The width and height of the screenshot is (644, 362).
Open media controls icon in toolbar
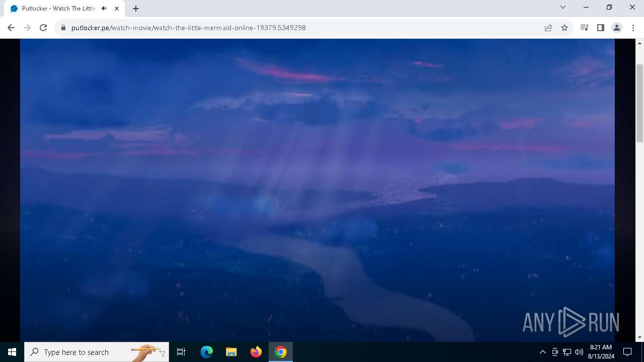584,28
